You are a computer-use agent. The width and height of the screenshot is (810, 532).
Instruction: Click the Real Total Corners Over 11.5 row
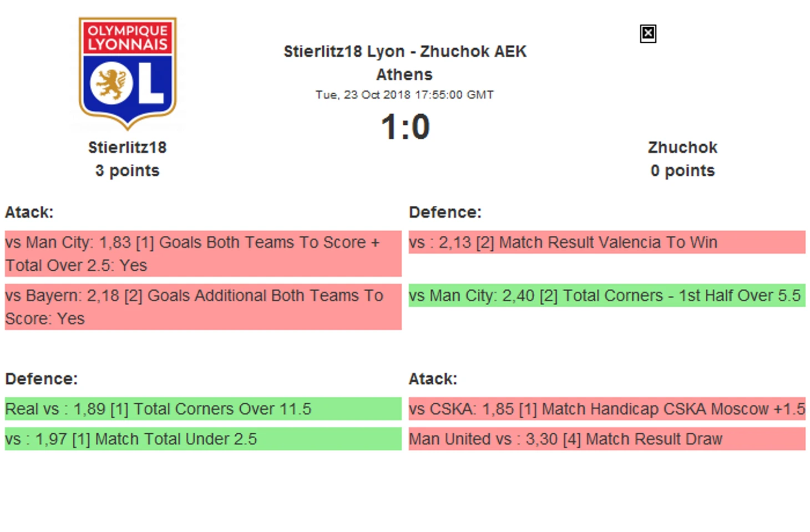pyautogui.click(x=203, y=409)
